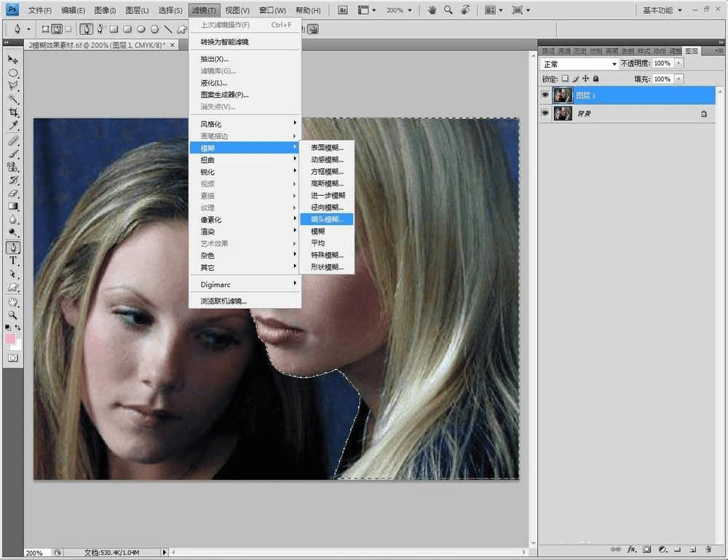This screenshot has width=728, height=560.
Task: Select the Horizontal Type tool
Action: [x=13, y=261]
